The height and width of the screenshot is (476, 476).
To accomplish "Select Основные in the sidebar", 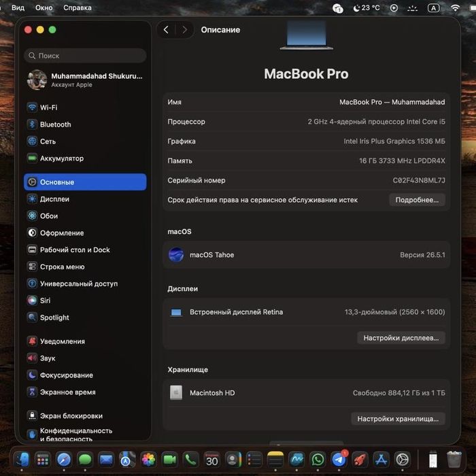I will [85, 182].
